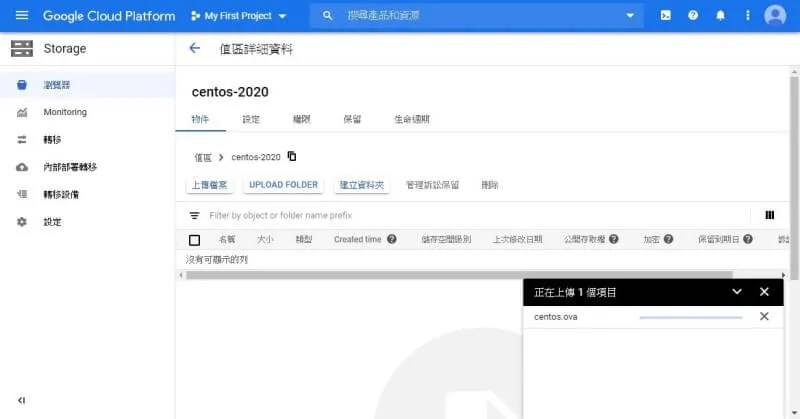Viewport: 800px width, 419px height.
Task: Toggle the select-all checkbox in table header
Action: [194, 240]
